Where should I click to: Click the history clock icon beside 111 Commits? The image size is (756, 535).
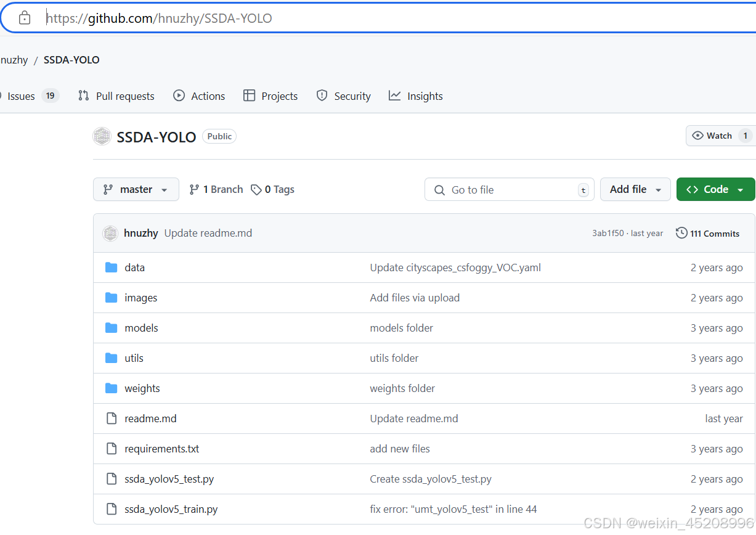click(681, 233)
